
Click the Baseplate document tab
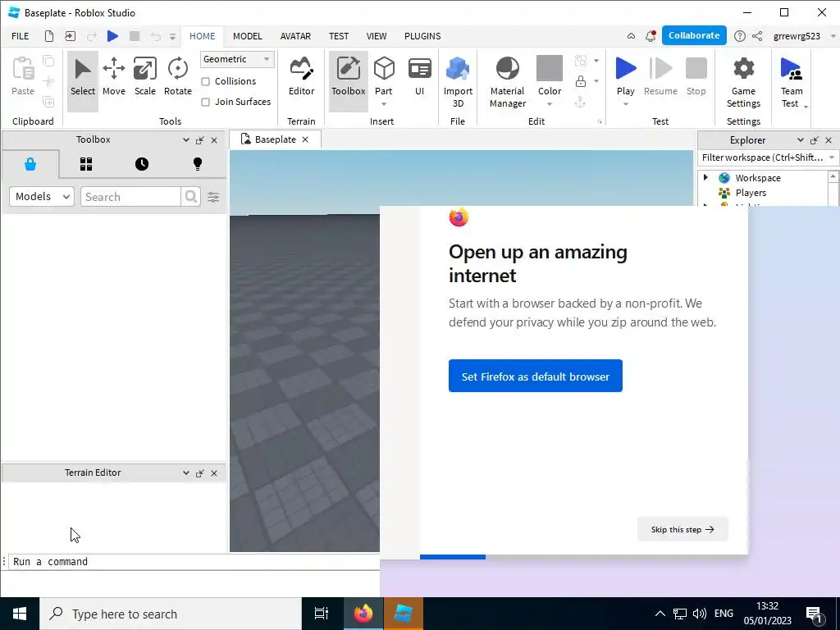point(275,139)
